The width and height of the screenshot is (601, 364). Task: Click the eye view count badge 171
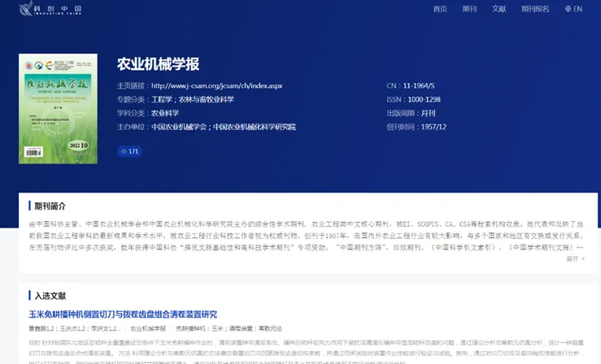pyautogui.click(x=129, y=151)
